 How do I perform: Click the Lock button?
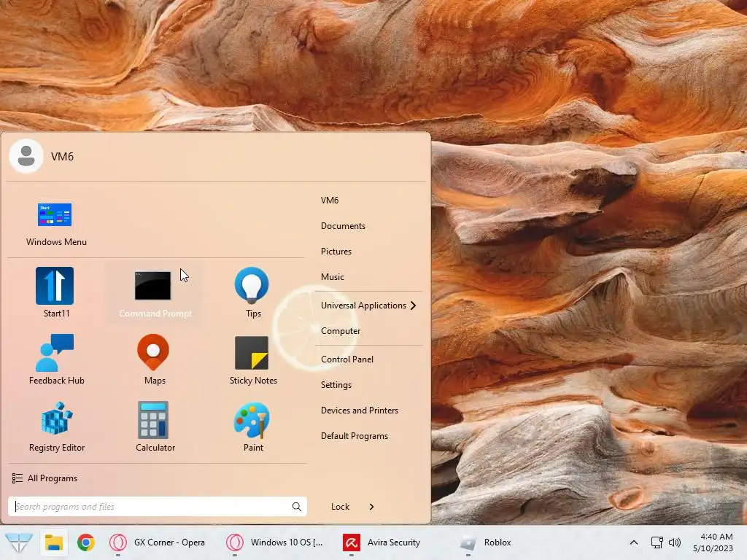click(x=340, y=507)
